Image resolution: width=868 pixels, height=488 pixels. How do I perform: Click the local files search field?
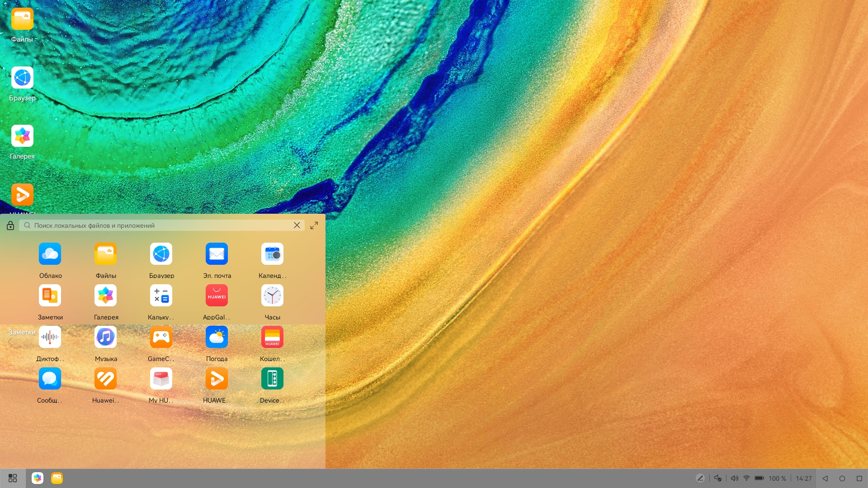click(x=158, y=225)
